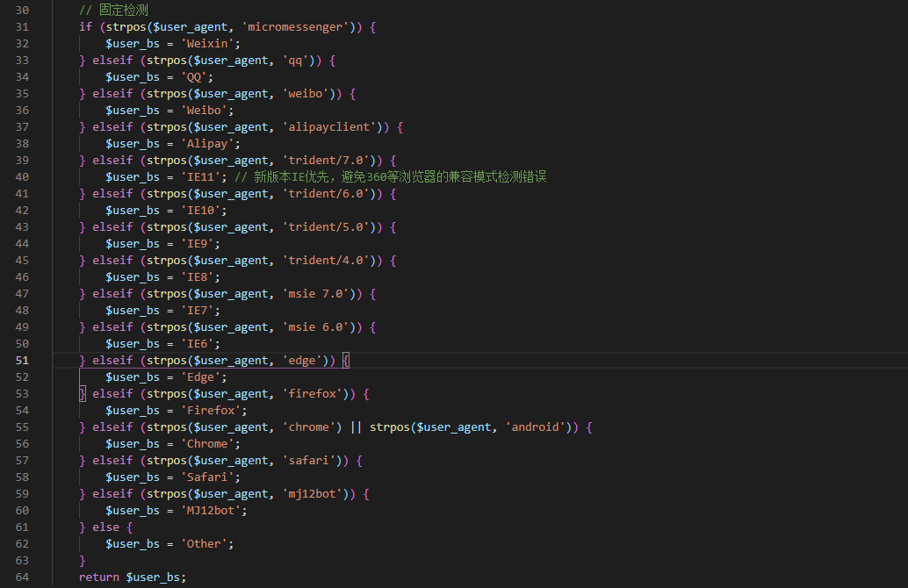Image resolution: width=908 pixels, height=588 pixels.
Task: Click line number 61 in the gutter
Action: pyautogui.click(x=22, y=527)
